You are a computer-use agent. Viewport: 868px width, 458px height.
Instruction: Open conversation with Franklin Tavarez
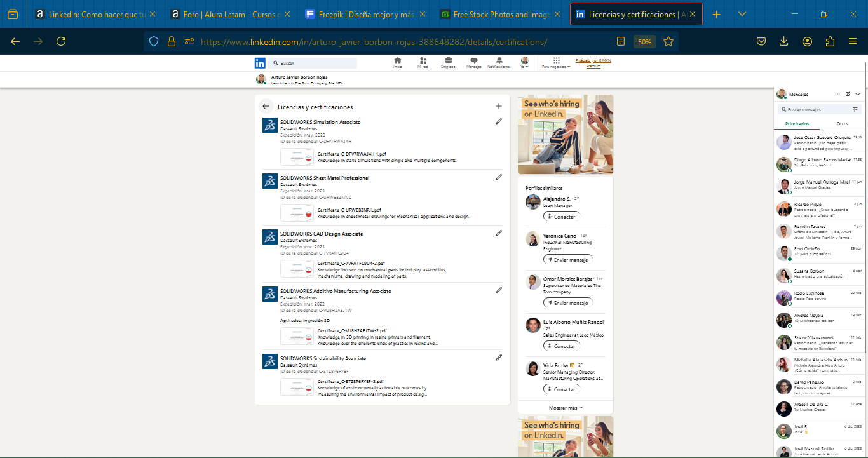tap(819, 231)
